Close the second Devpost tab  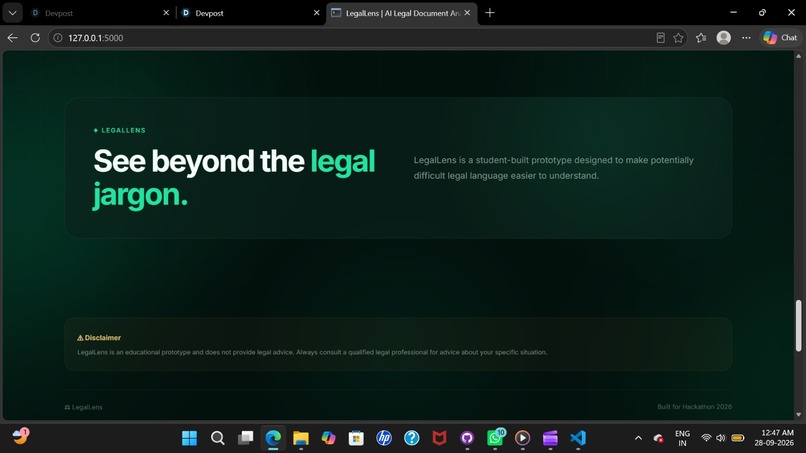[x=317, y=13]
